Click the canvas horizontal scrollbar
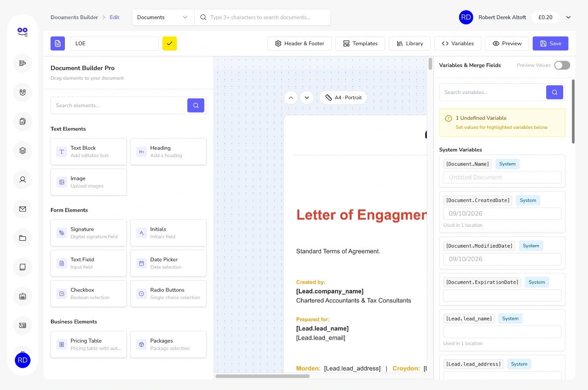Screen dimensions: 588x390 coord(262,376)
